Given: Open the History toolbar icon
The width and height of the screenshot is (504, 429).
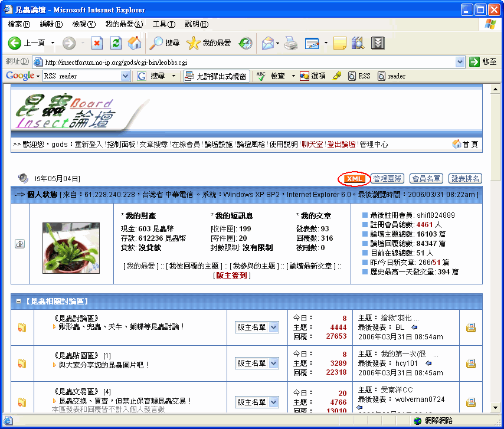Looking at the screenshot, I should pos(246,42).
